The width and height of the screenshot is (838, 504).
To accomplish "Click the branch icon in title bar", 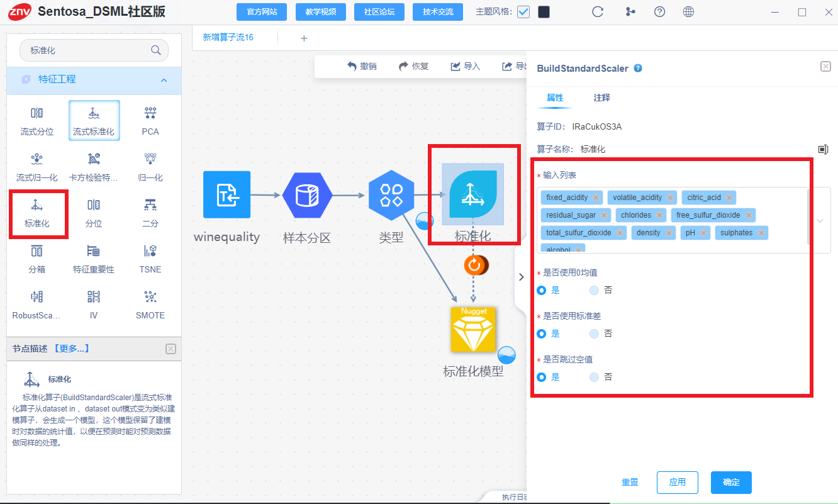I will 630,12.
